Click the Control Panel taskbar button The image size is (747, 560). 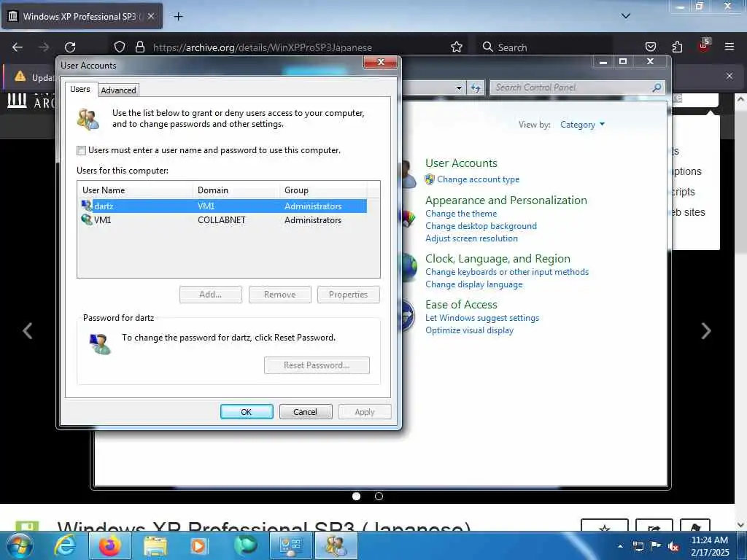pos(290,545)
